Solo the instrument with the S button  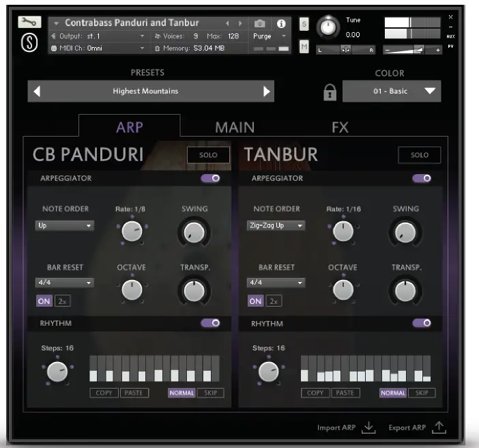[x=304, y=24]
